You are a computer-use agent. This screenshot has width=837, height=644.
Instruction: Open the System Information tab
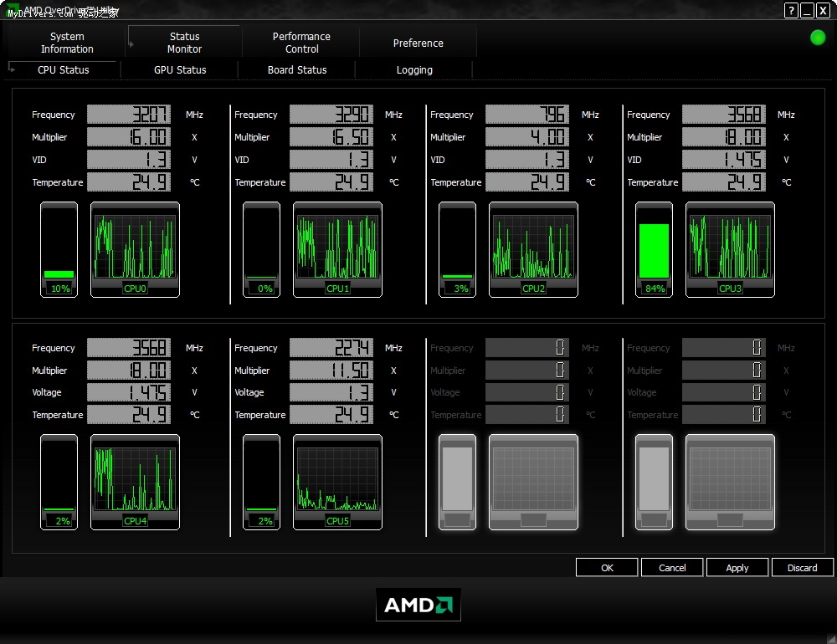[x=67, y=43]
